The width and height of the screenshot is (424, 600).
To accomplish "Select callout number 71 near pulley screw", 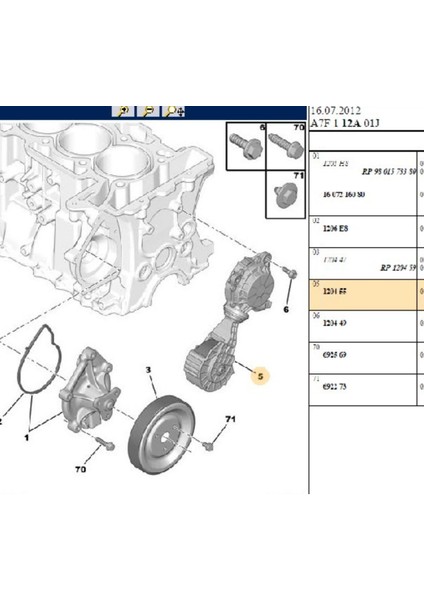I will (x=230, y=419).
